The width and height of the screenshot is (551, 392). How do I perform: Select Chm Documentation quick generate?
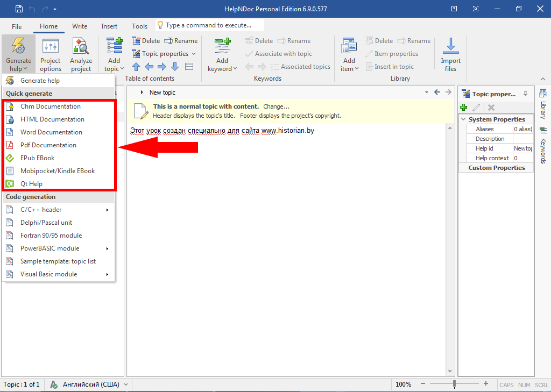tap(58, 106)
